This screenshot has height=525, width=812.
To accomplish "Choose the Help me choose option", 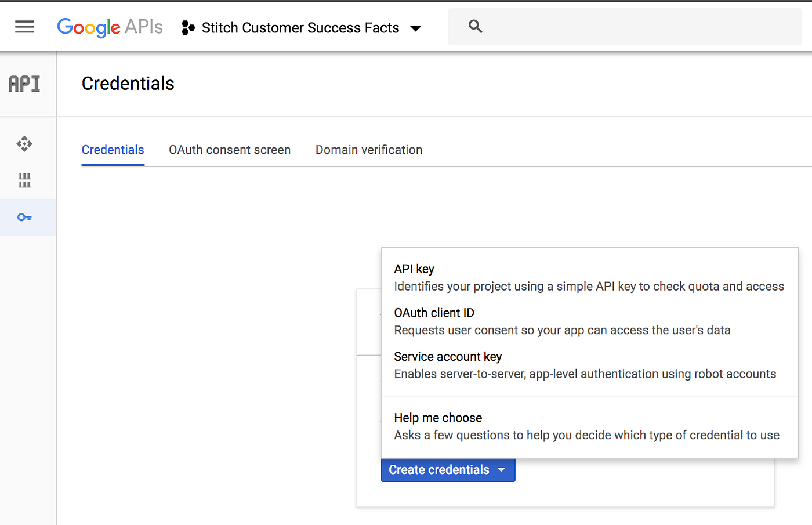I will [x=438, y=418].
